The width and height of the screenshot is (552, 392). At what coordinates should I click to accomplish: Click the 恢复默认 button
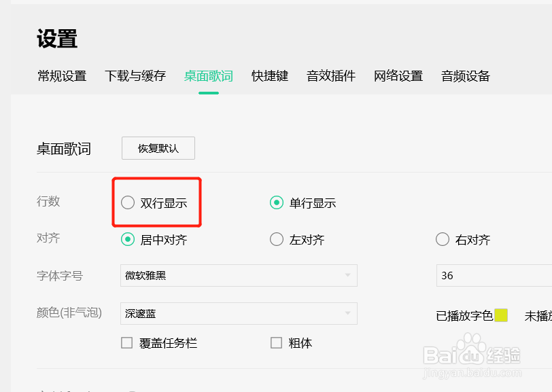click(158, 148)
